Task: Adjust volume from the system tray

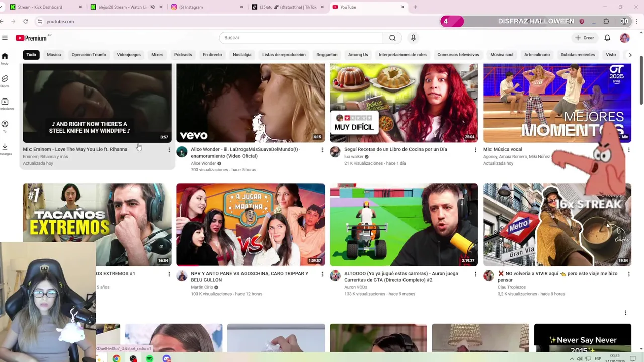Action: (580, 358)
